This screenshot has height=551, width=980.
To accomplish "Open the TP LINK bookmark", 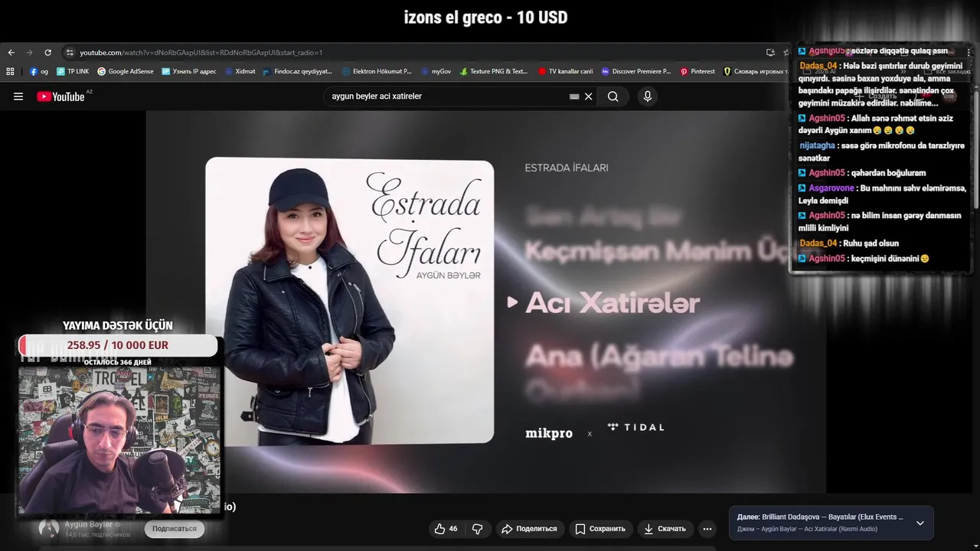I will [73, 71].
